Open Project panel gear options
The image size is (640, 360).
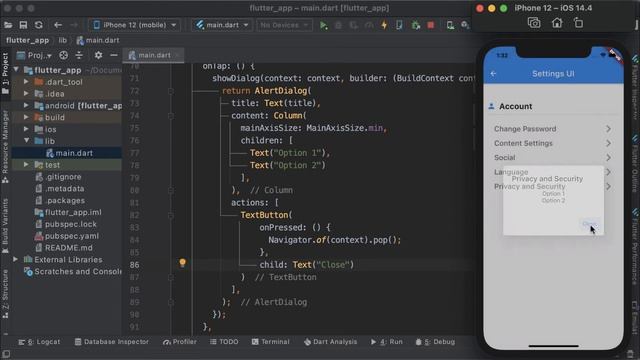coord(98,55)
